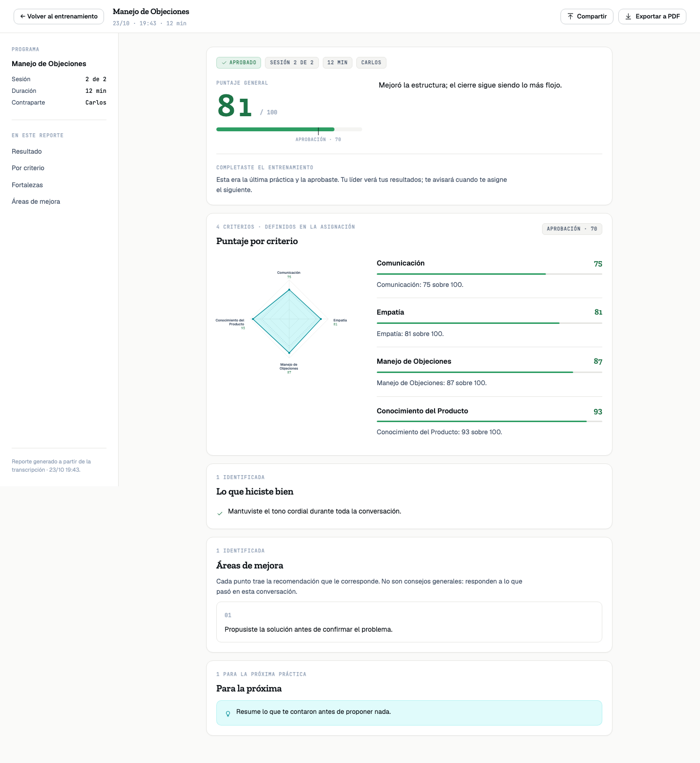Image resolution: width=700 pixels, height=763 pixels.
Task: Click 'Empatía: 81 sobre 100.' description
Action: (410, 334)
